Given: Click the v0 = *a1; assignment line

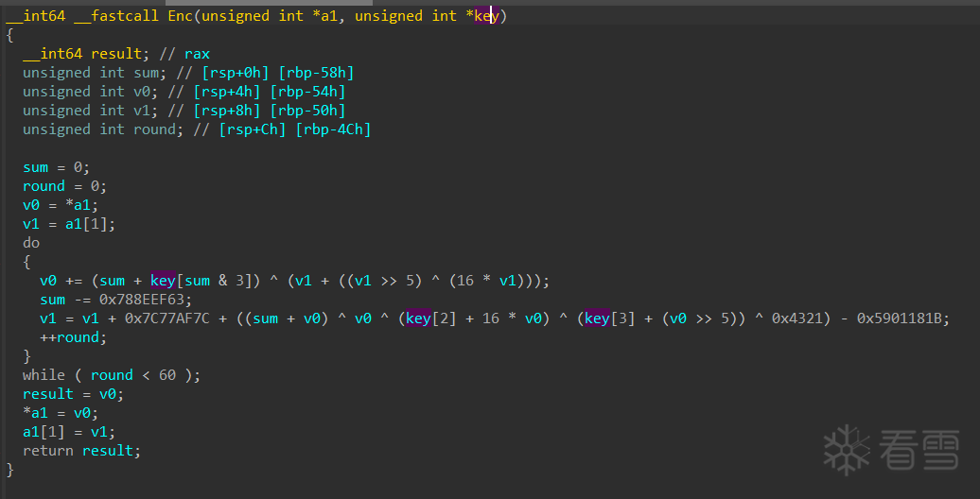Looking at the screenshot, I should click(61, 205).
